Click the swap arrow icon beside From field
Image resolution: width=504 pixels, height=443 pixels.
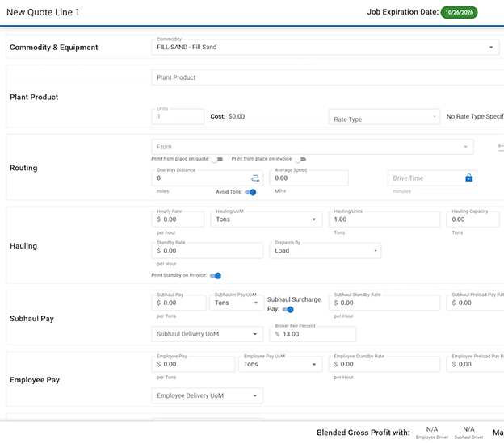(x=501, y=147)
